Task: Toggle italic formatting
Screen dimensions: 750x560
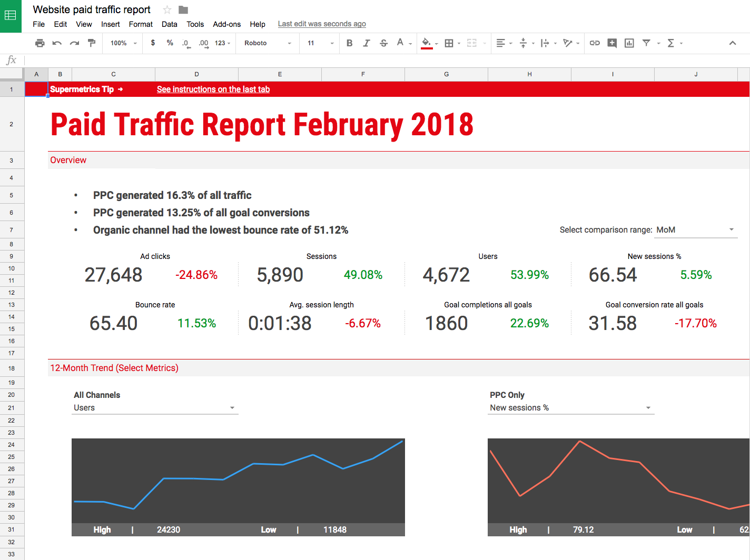Action: [367, 43]
